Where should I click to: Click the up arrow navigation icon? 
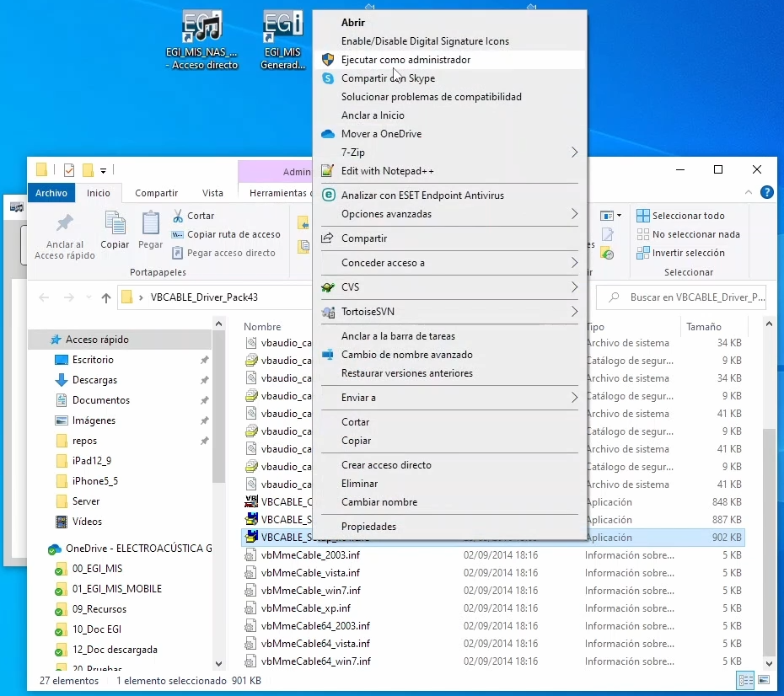(106, 297)
